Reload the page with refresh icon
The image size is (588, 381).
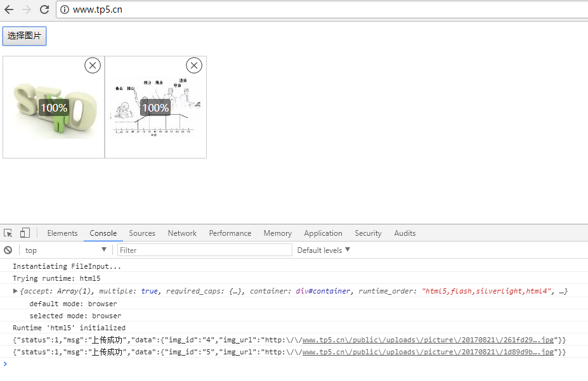[x=44, y=10]
